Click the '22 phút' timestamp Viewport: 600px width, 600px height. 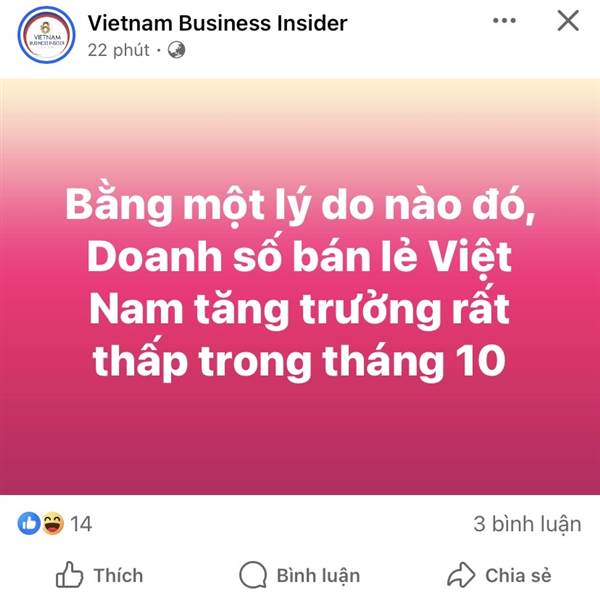click(x=119, y=50)
